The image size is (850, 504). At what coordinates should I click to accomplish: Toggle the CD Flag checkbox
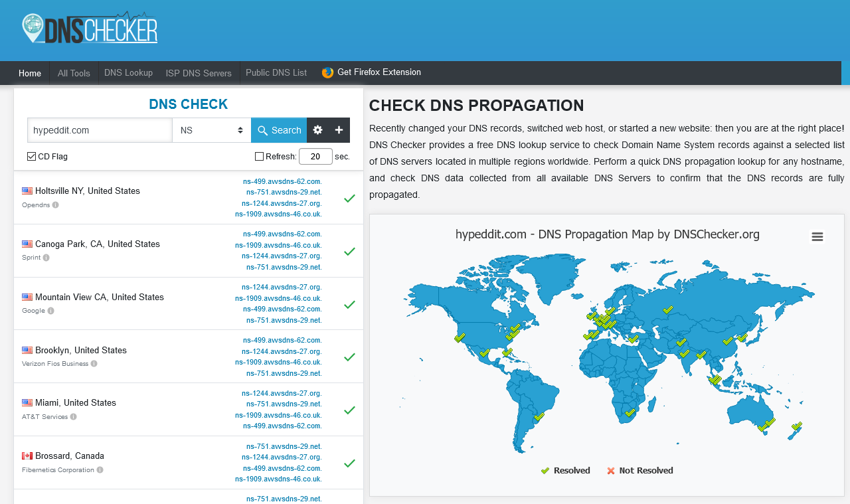pyautogui.click(x=31, y=157)
